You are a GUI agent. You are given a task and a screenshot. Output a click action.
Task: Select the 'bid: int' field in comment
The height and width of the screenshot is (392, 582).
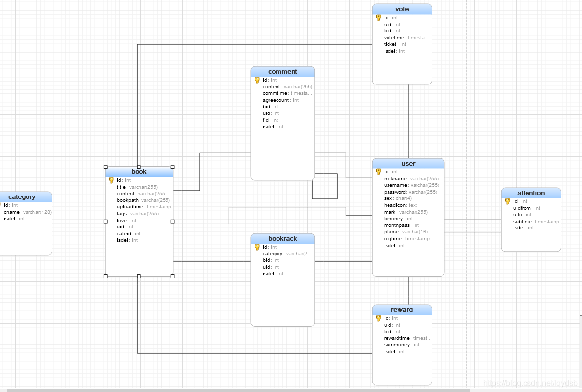271,107
